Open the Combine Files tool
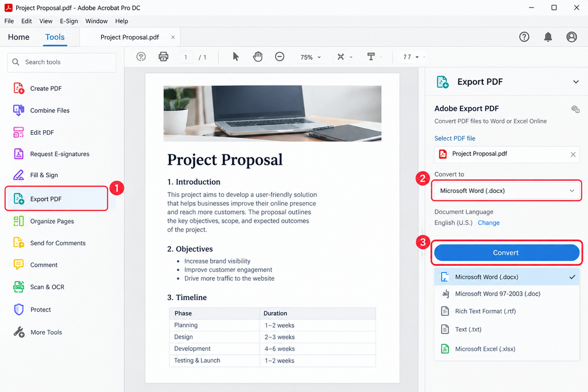588x392 pixels. tap(41, 111)
